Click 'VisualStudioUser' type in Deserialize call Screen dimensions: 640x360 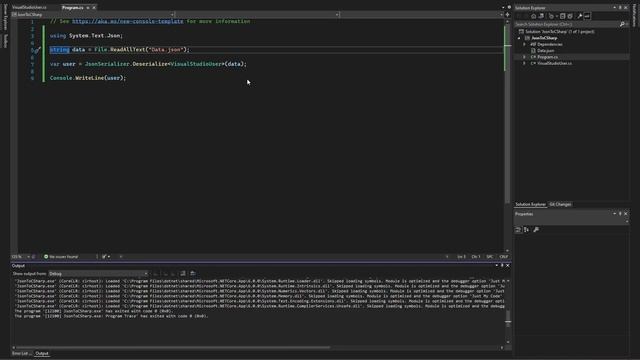(x=196, y=64)
